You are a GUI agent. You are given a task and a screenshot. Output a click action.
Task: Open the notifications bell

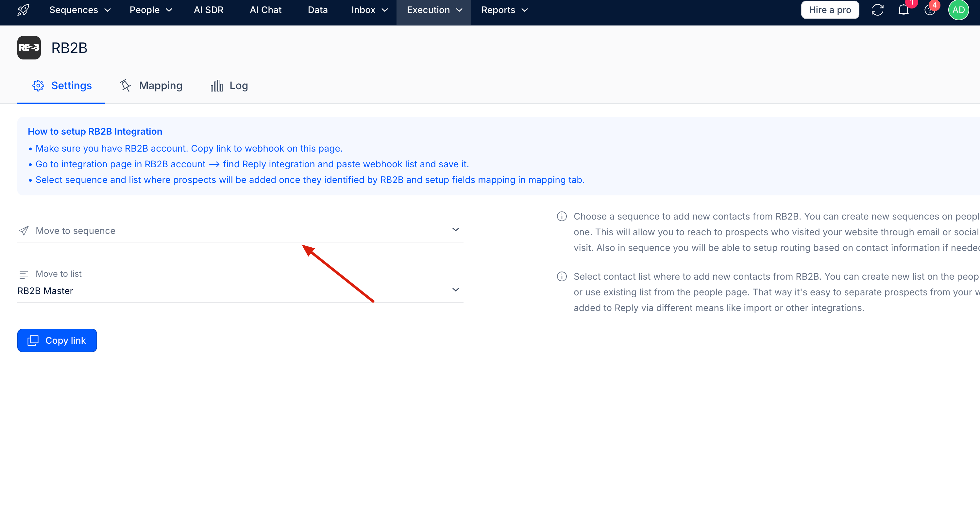click(904, 10)
